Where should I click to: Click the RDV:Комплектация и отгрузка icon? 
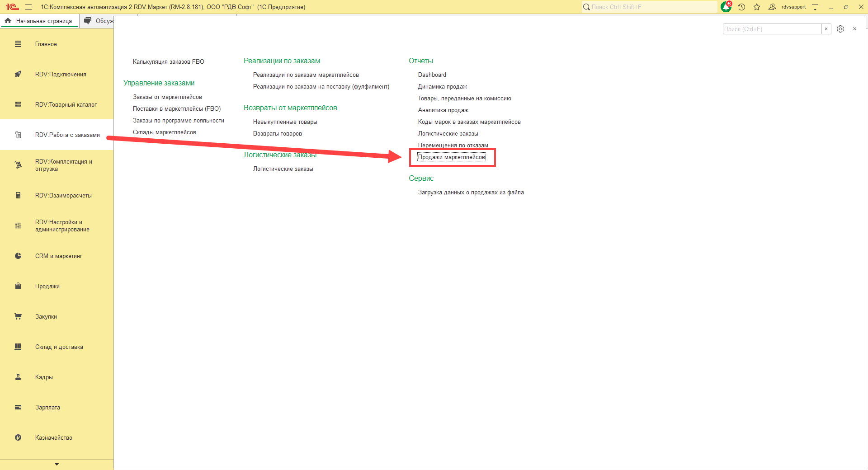pos(18,165)
